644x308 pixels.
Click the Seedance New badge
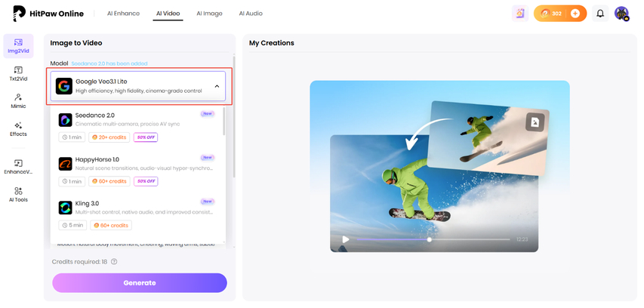pyautogui.click(x=208, y=113)
